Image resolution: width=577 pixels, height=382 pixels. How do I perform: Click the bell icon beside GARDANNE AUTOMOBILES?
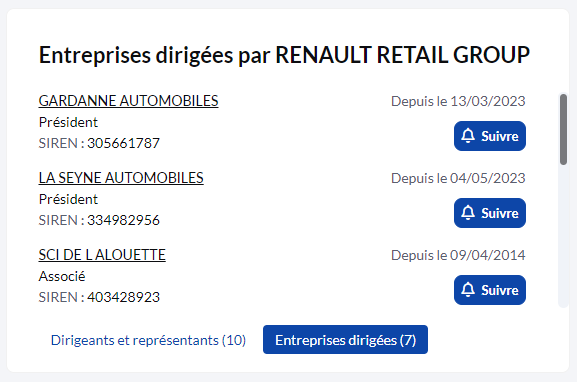(468, 136)
